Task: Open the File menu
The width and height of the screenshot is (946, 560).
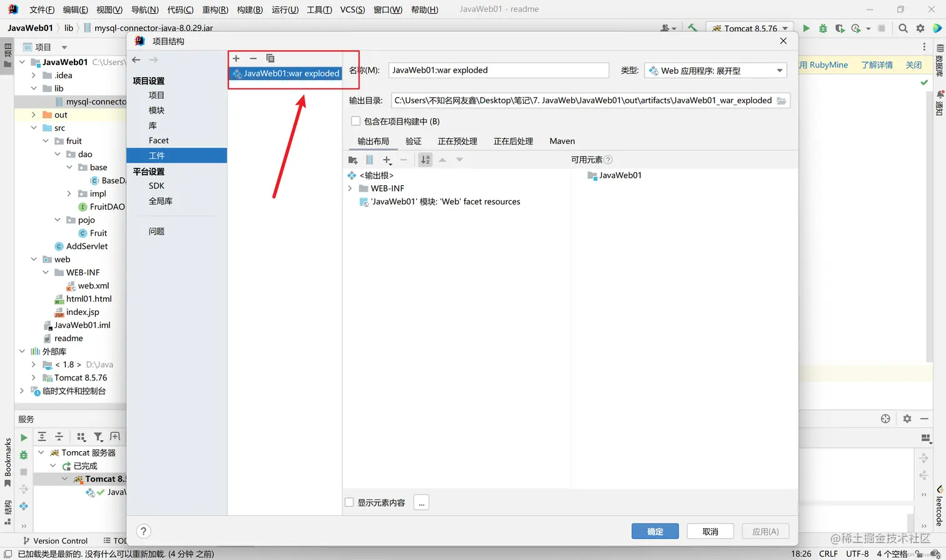Action: (x=42, y=9)
